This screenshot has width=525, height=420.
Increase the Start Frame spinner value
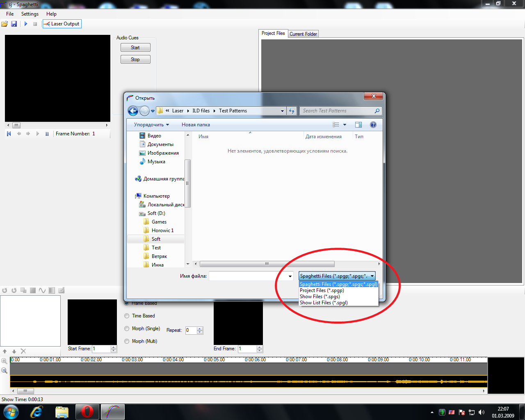pos(114,347)
